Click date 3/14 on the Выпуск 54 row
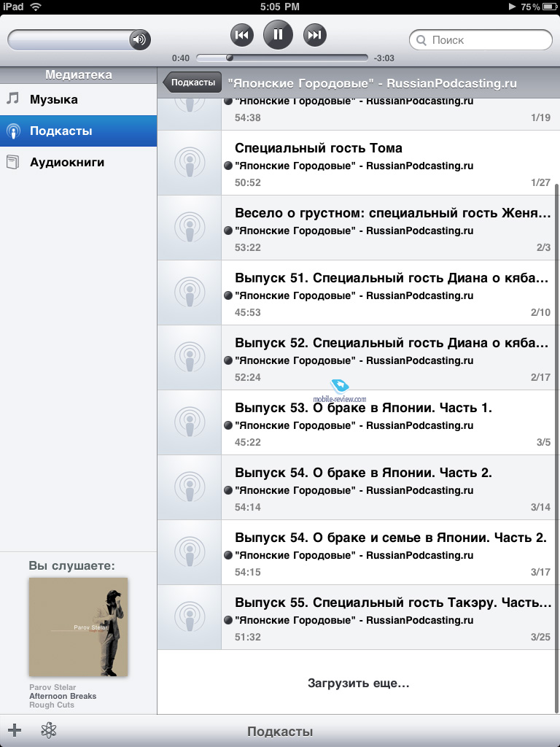 click(540, 507)
